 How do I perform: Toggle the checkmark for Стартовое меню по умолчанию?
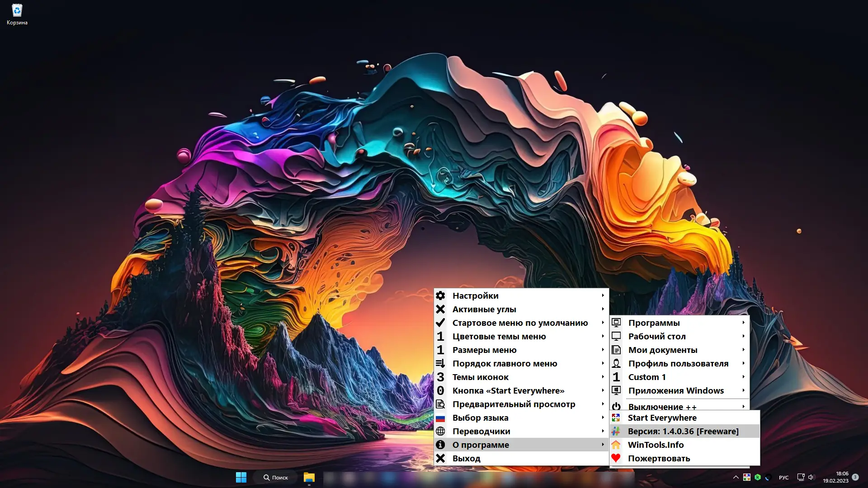click(440, 323)
